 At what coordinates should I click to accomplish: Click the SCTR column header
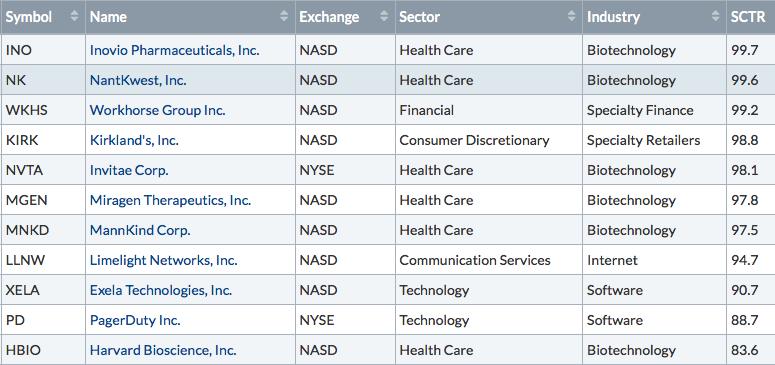click(750, 17)
